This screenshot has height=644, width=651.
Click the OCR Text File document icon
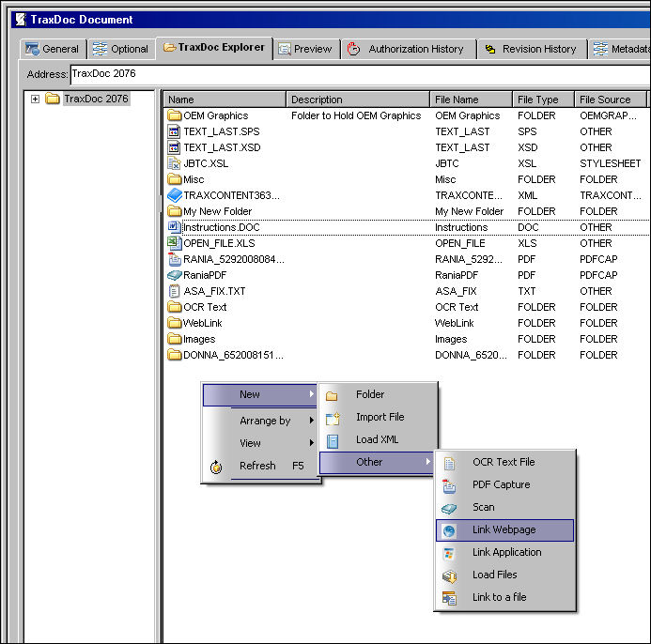pyautogui.click(x=449, y=464)
